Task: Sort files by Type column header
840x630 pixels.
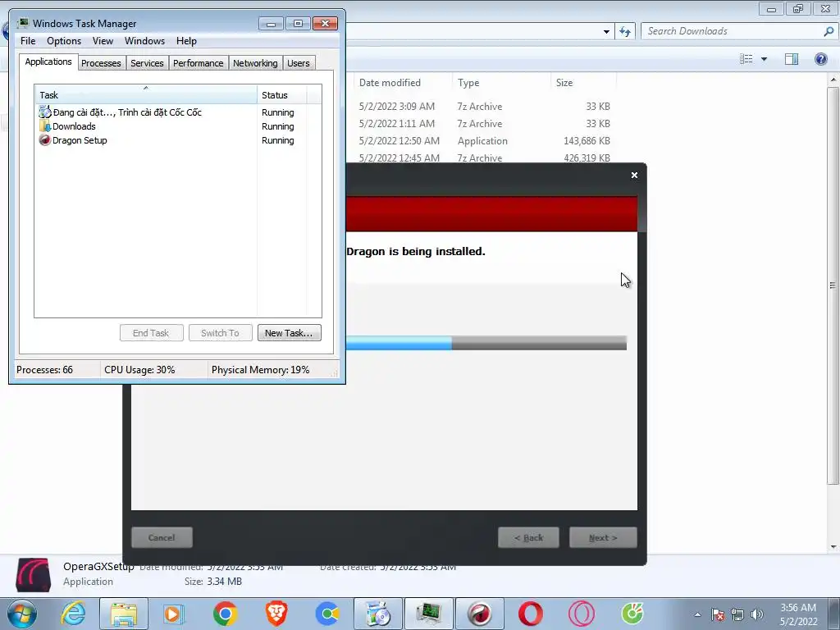Action: click(x=501, y=83)
